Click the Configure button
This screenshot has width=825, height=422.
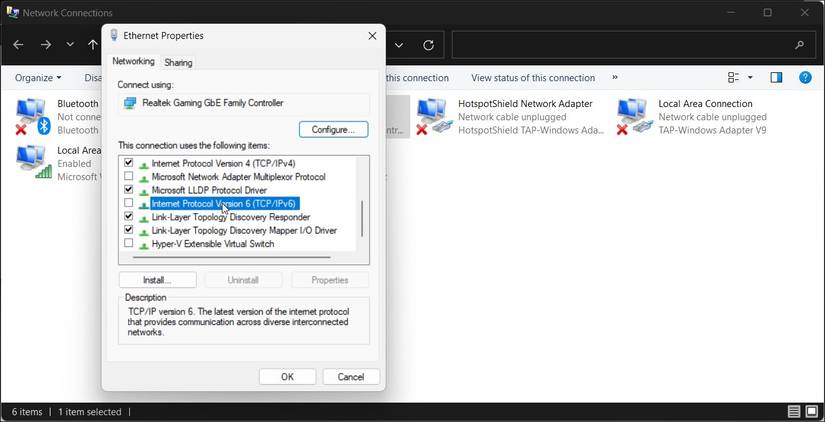coord(334,129)
